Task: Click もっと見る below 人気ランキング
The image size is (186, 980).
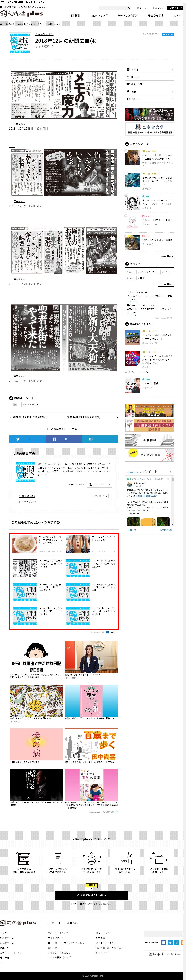Action: (166, 256)
